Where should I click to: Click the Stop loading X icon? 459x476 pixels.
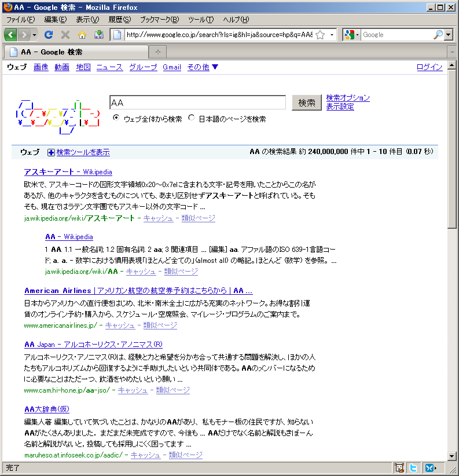(65, 35)
